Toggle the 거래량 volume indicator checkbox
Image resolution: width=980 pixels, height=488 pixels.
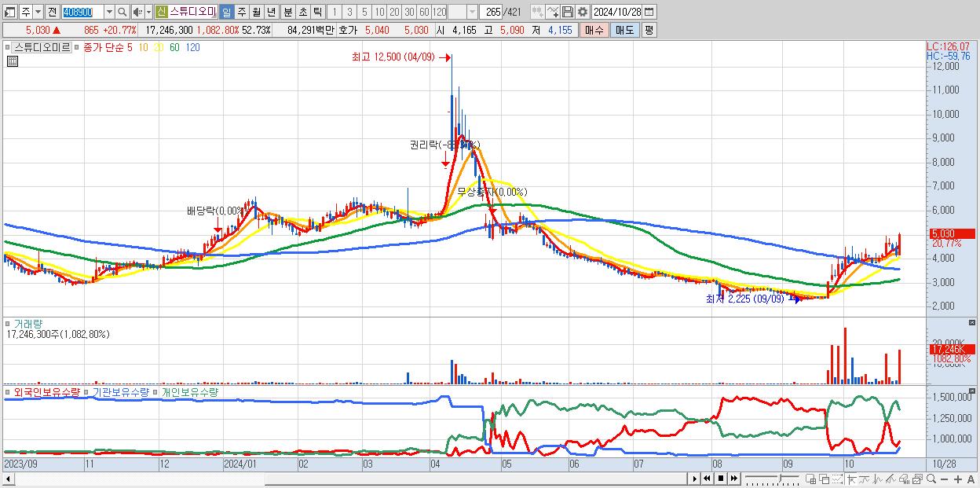8,323
